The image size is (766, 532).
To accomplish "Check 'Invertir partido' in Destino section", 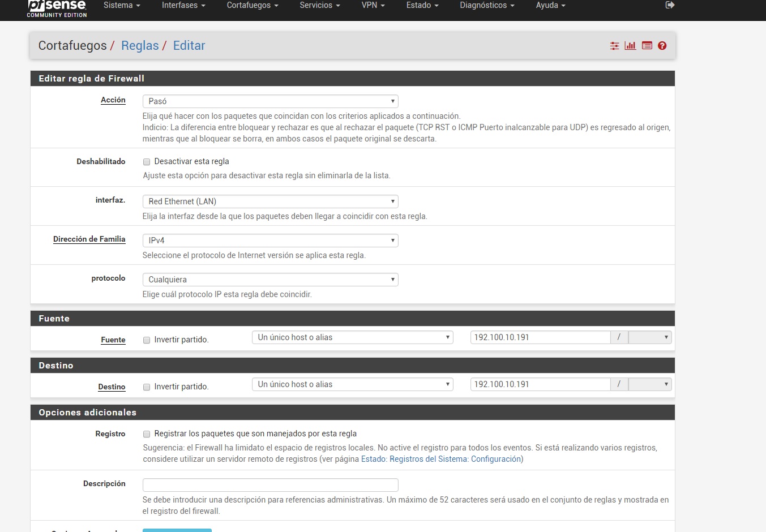I will [147, 387].
